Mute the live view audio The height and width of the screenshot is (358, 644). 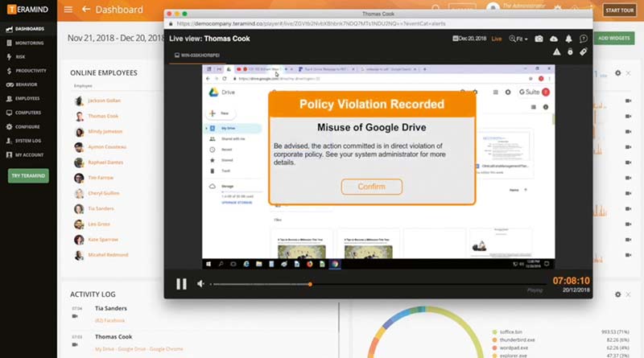coord(200,284)
